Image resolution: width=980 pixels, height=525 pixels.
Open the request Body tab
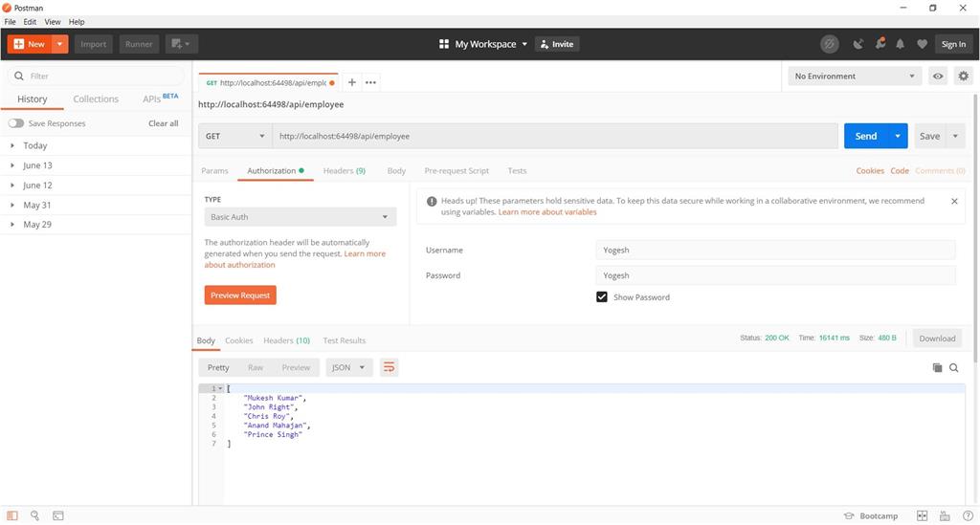(x=396, y=171)
